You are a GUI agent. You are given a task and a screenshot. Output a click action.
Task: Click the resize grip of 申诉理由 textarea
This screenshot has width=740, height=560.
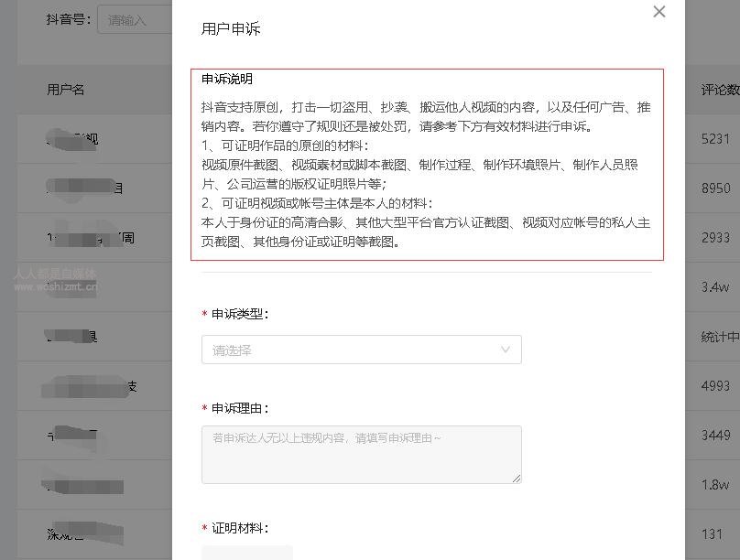tap(517, 479)
